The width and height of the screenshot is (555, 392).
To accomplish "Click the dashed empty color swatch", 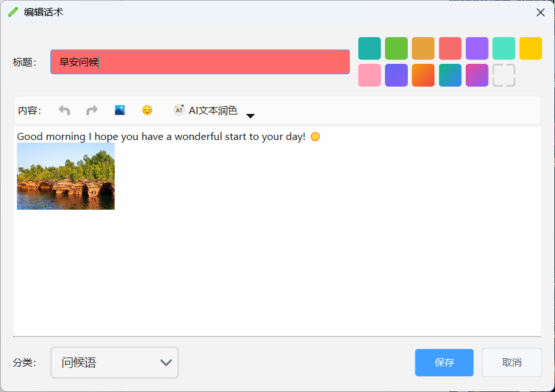I will 504,75.
